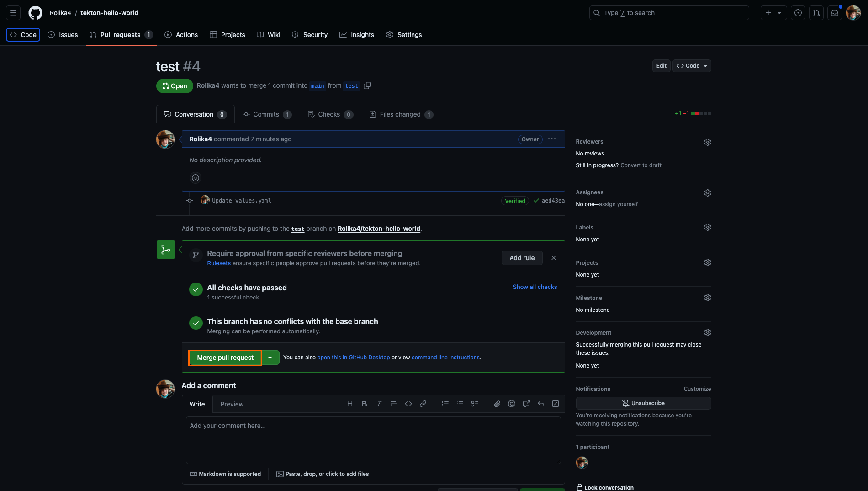Unsubscribe from notifications
Screen dimensions: 868x491
[x=643, y=403]
